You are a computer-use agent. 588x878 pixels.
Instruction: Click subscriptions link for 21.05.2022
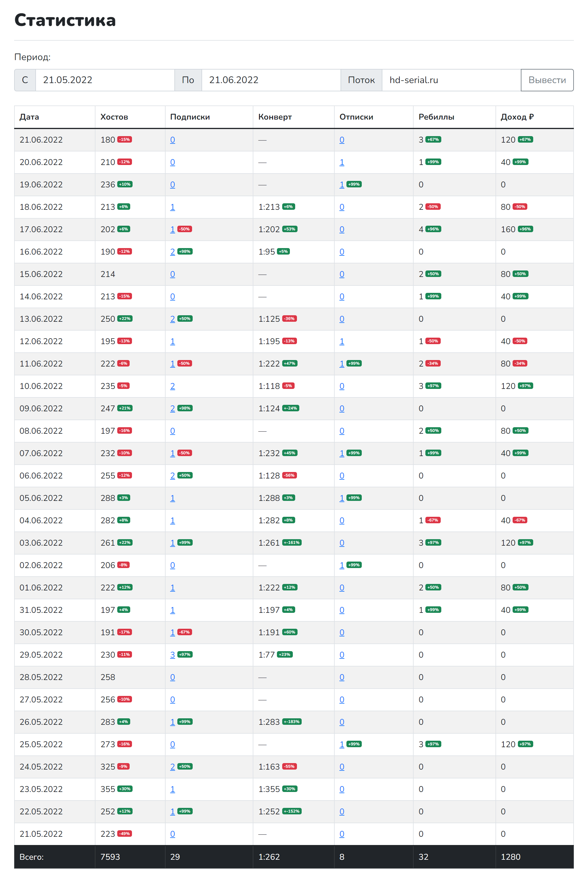click(173, 834)
